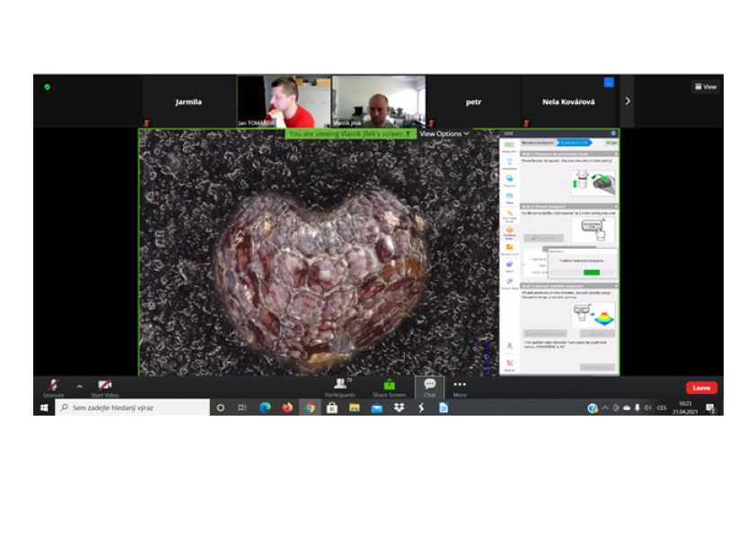Open the View layout menu
This screenshot has height=535, width=756.
point(706,87)
